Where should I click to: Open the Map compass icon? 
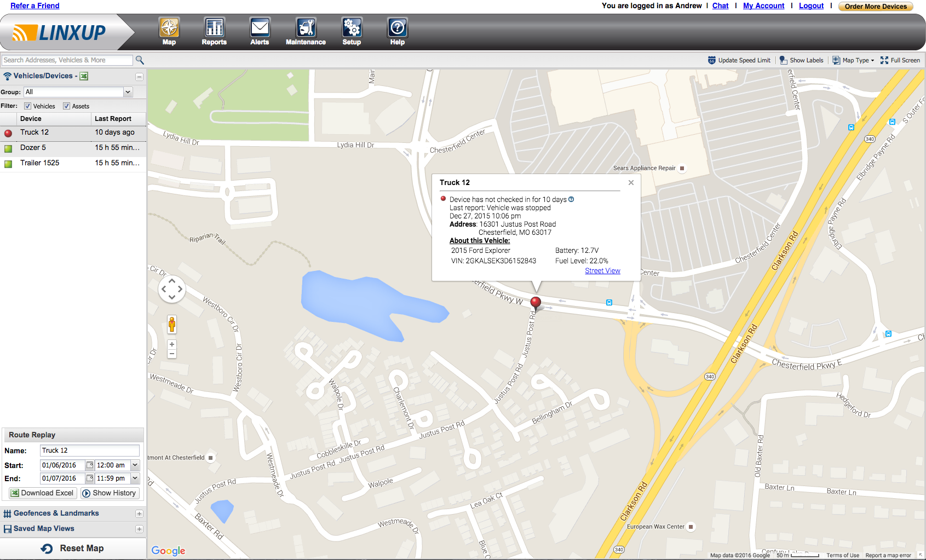point(169,28)
